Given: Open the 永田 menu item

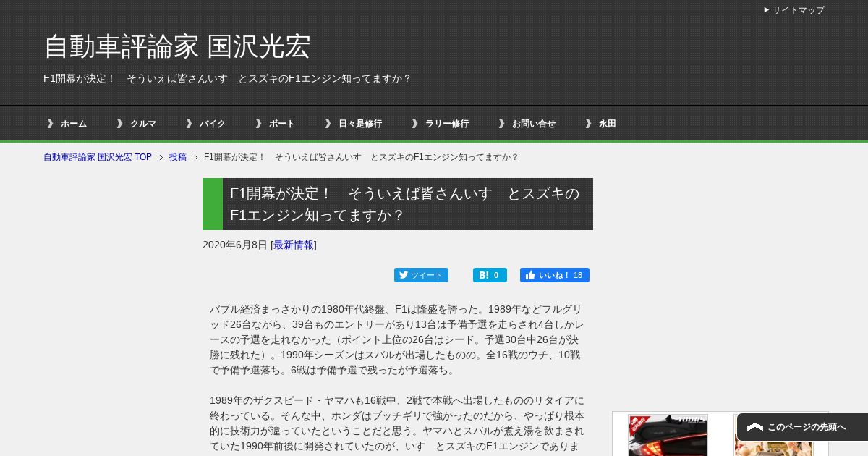Looking at the screenshot, I should (x=607, y=124).
